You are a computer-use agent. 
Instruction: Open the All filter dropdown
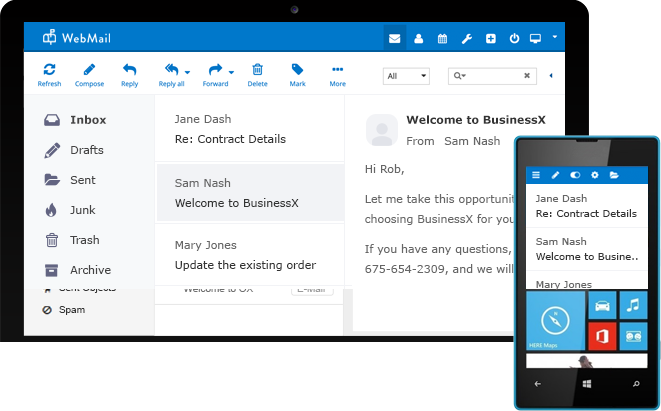406,75
